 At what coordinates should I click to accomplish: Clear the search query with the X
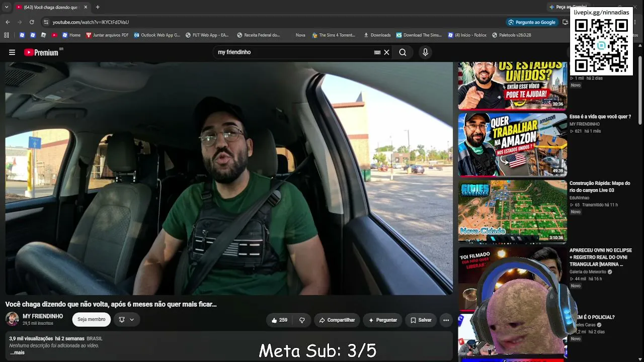[x=386, y=52]
